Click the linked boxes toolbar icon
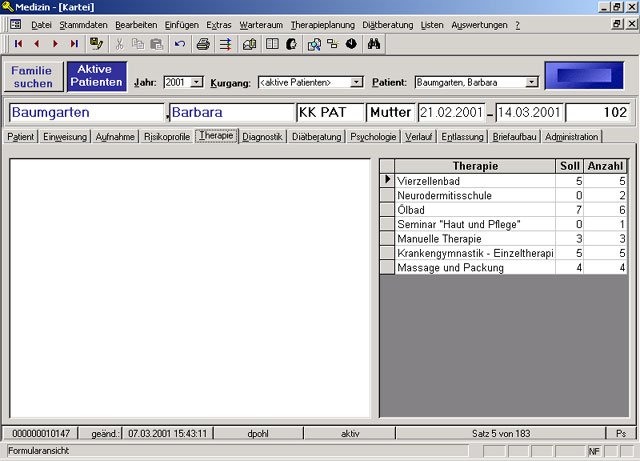Screen dimensions: 640x461 pos(333,44)
